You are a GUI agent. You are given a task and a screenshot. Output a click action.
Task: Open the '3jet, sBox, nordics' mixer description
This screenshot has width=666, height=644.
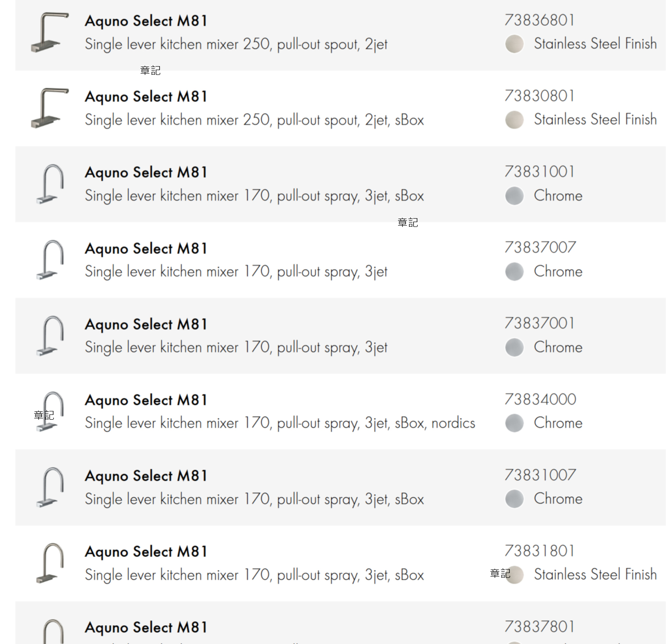[280, 423]
